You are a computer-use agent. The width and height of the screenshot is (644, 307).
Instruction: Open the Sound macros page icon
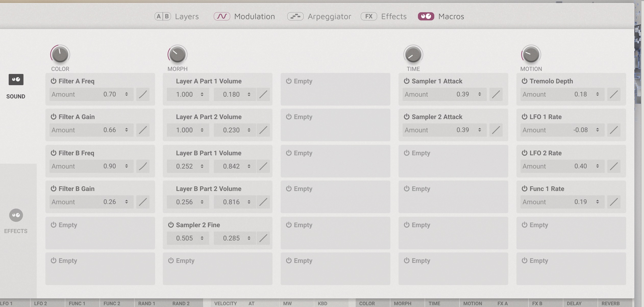pyautogui.click(x=16, y=80)
